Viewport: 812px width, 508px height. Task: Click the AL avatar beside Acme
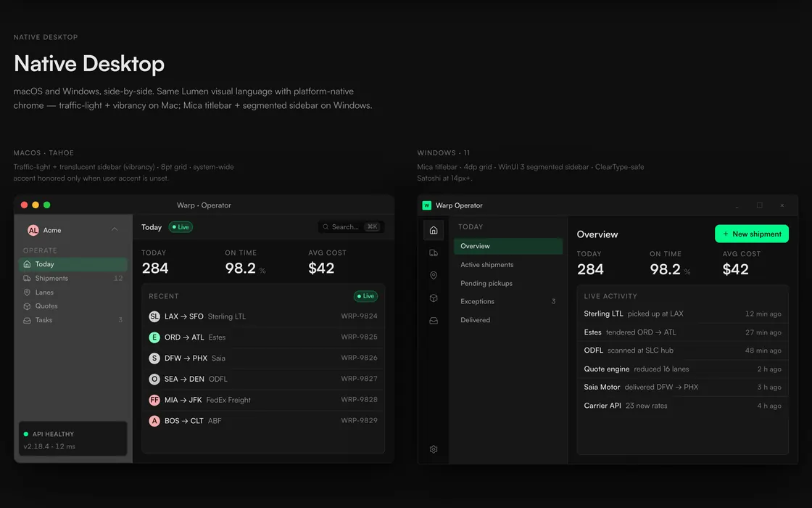[33, 230]
